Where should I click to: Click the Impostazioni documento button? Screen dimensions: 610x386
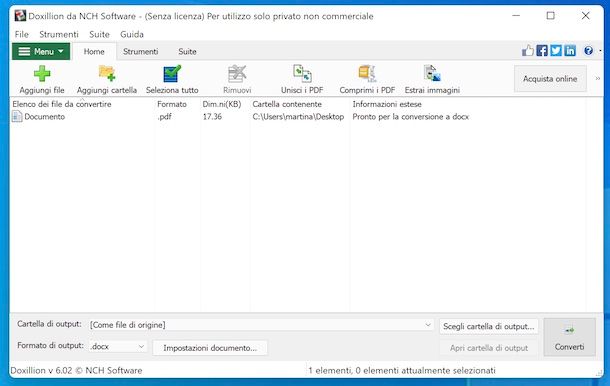point(210,348)
